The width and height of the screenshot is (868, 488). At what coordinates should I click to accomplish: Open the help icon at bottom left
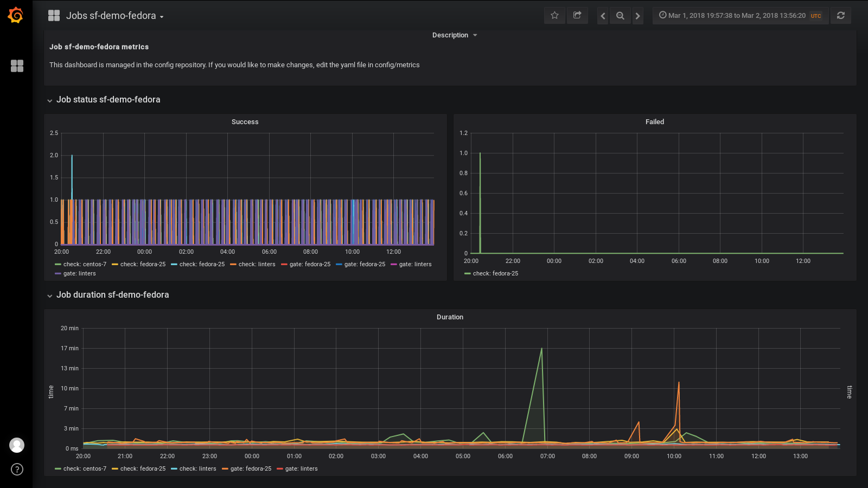click(17, 470)
